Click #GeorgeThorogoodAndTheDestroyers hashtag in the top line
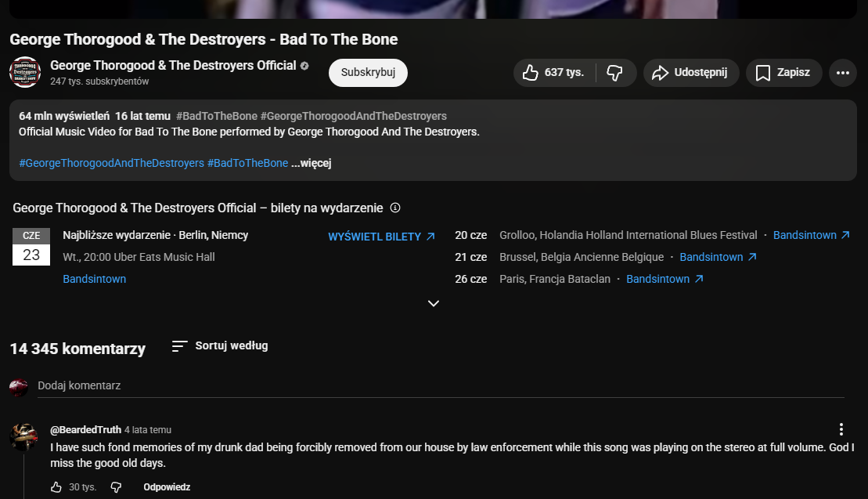This screenshot has height=499, width=868. pyautogui.click(x=354, y=116)
